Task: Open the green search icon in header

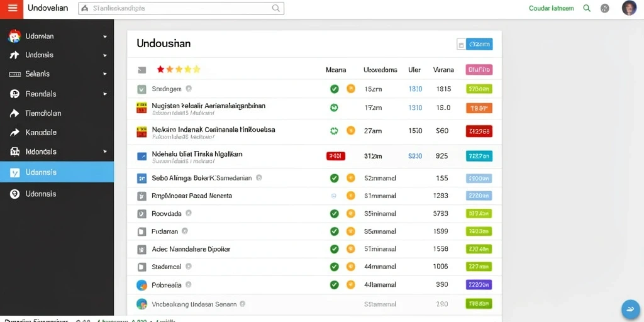Action: coord(587,8)
